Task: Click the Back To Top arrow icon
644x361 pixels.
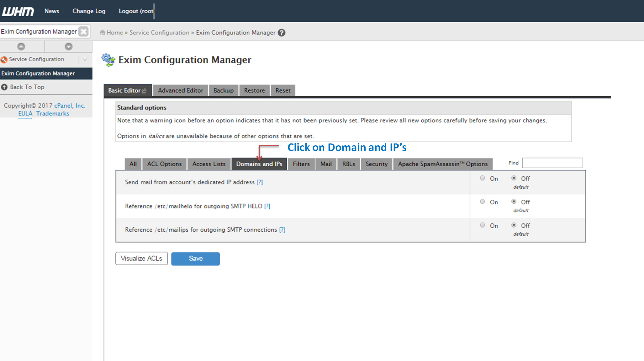Action: (x=4, y=87)
